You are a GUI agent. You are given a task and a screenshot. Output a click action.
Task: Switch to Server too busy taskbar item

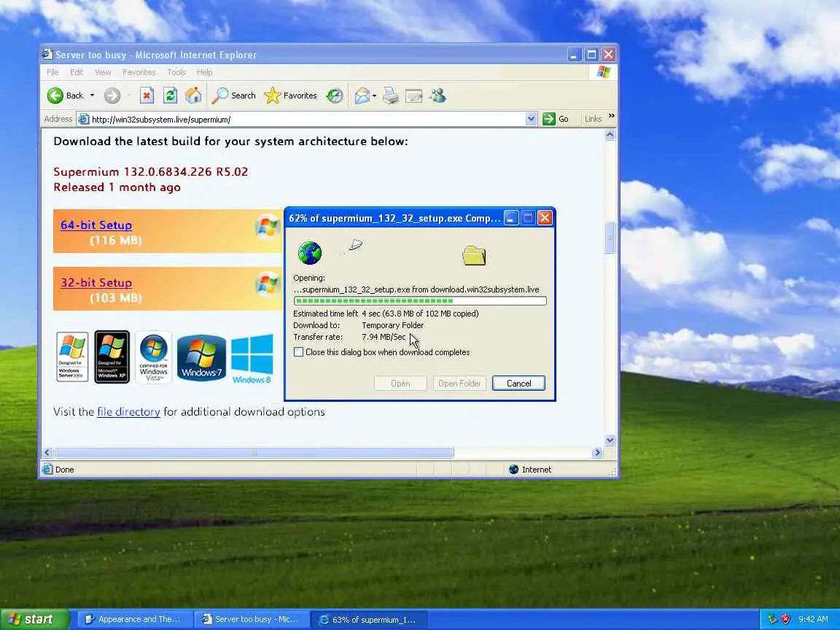(251, 619)
